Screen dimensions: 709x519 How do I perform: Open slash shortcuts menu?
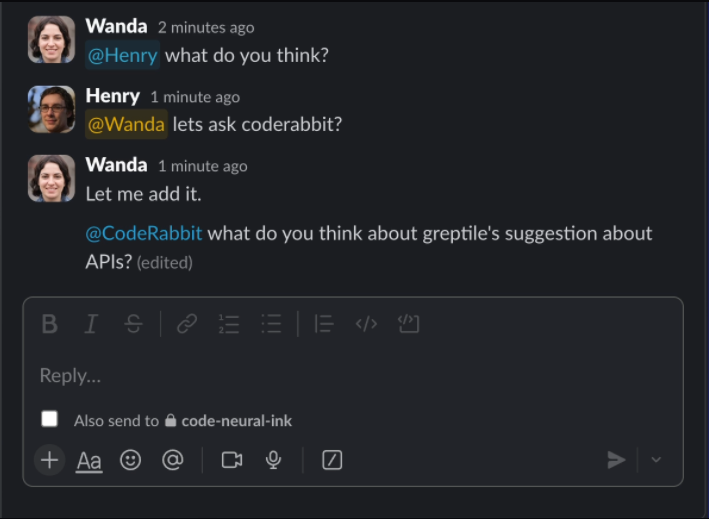click(332, 460)
